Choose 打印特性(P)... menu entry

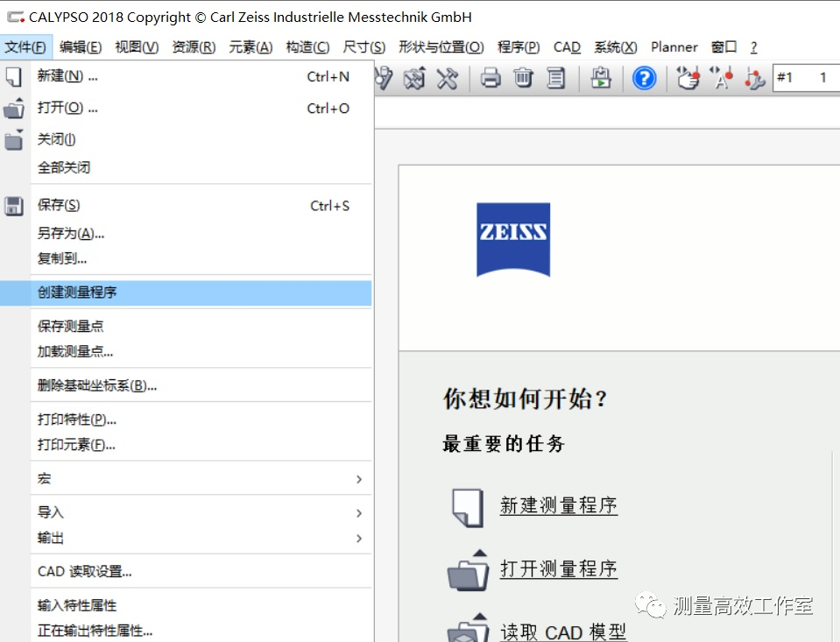(x=186, y=419)
